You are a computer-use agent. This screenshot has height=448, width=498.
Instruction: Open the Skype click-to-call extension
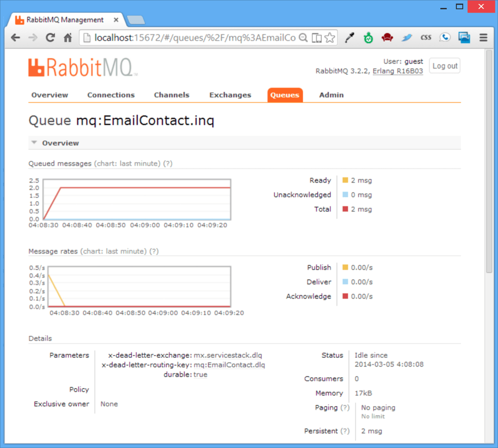click(x=445, y=37)
